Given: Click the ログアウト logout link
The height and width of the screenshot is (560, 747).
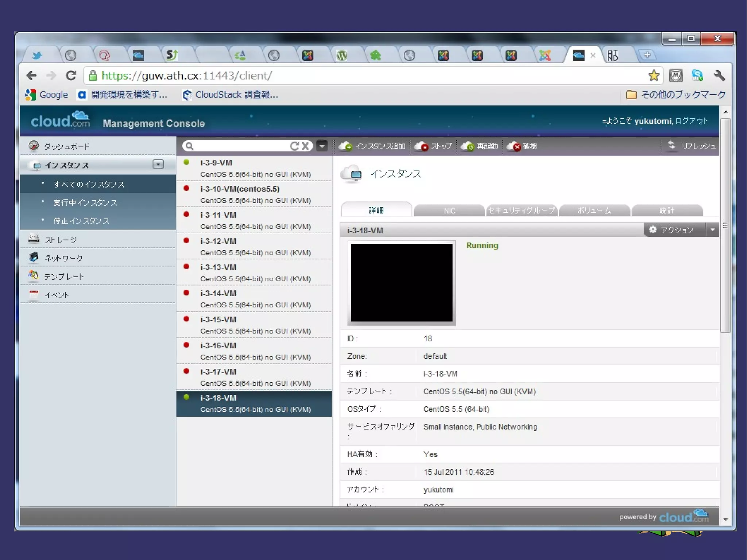Looking at the screenshot, I should pos(692,121).
